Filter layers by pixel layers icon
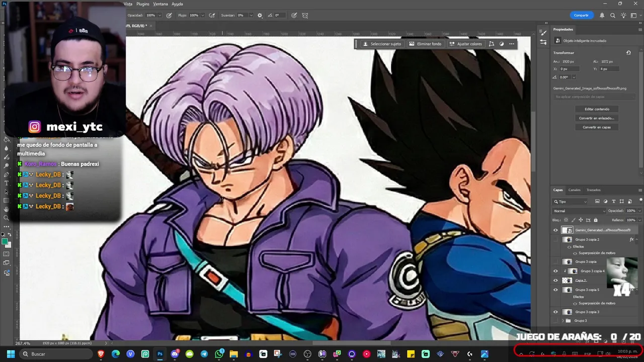 597,202
